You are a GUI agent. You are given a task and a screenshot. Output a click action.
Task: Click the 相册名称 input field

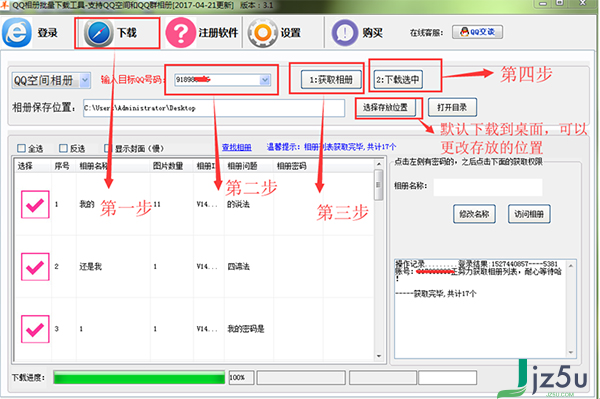click(488, 187)
